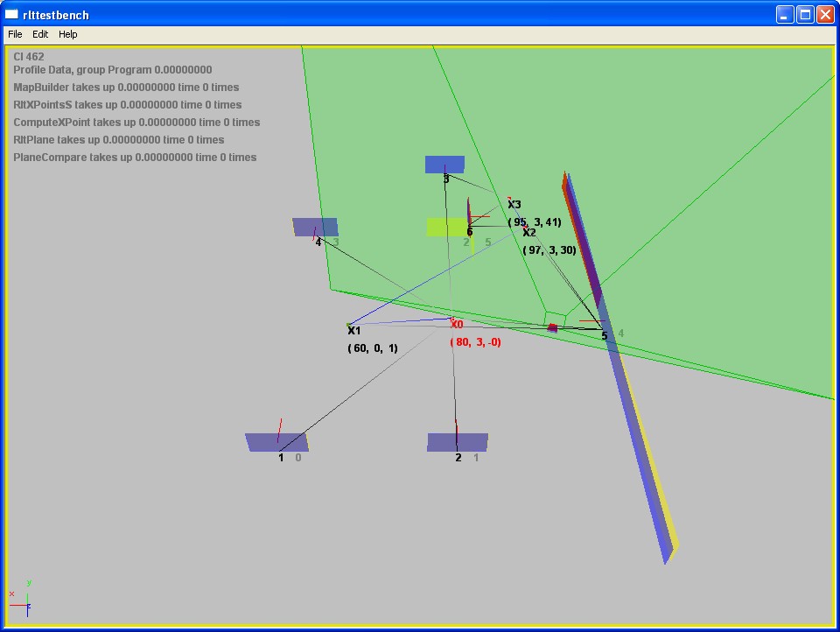Screen dimensions: 840x632
Task: Click the red coordinate text (80, 3, -0)
Action: click(x=476, y=342)
